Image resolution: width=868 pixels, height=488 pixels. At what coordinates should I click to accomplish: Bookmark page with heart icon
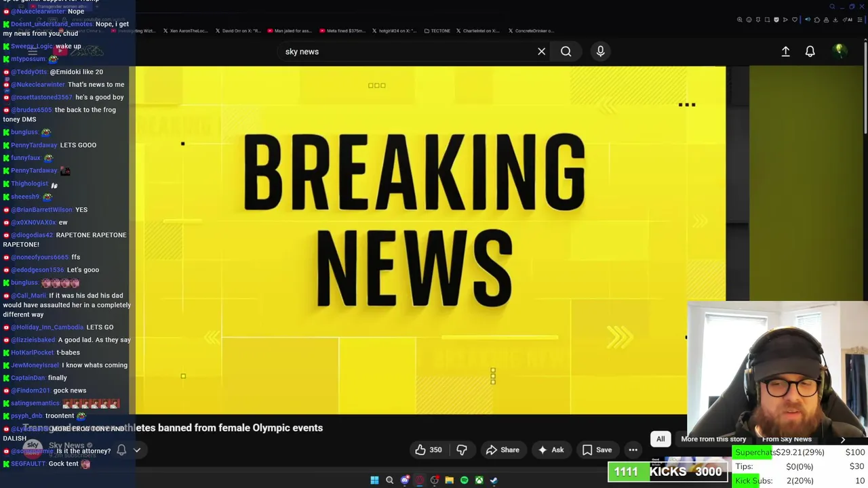pyautogui.click(x=795, y=20)
